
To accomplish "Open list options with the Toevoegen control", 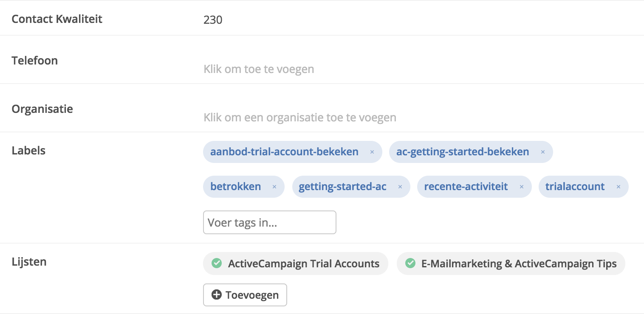I will coord(245,294).
